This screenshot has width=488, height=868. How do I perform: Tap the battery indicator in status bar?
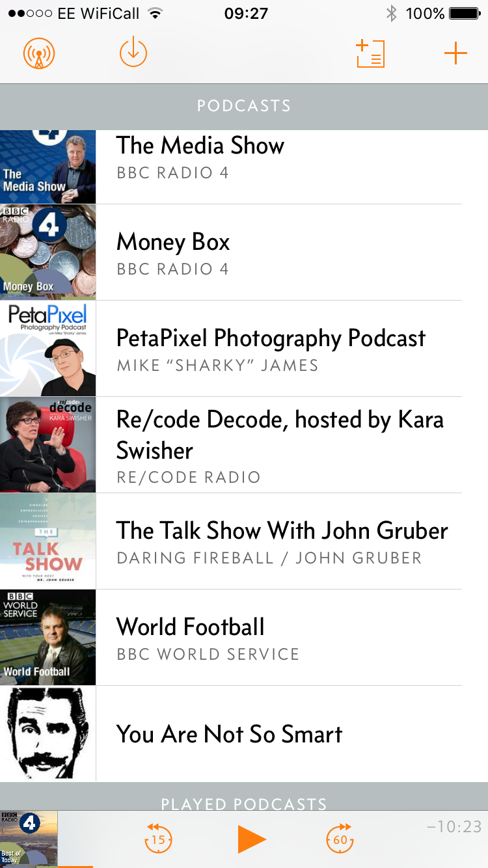(464, 14)
